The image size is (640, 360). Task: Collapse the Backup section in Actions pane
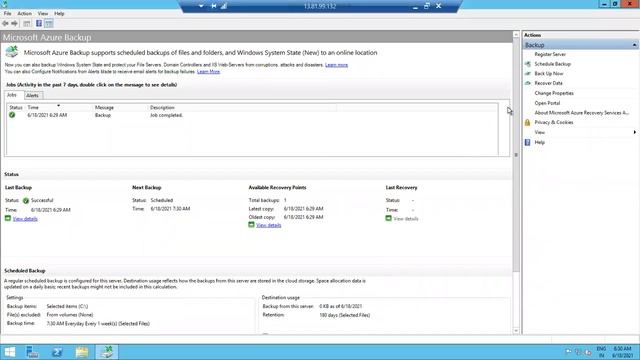(634, 45)
